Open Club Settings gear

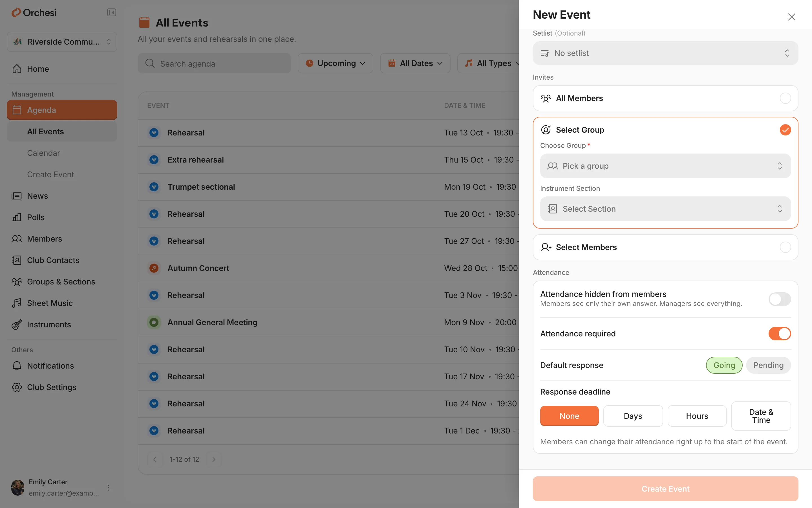(62, 387)
